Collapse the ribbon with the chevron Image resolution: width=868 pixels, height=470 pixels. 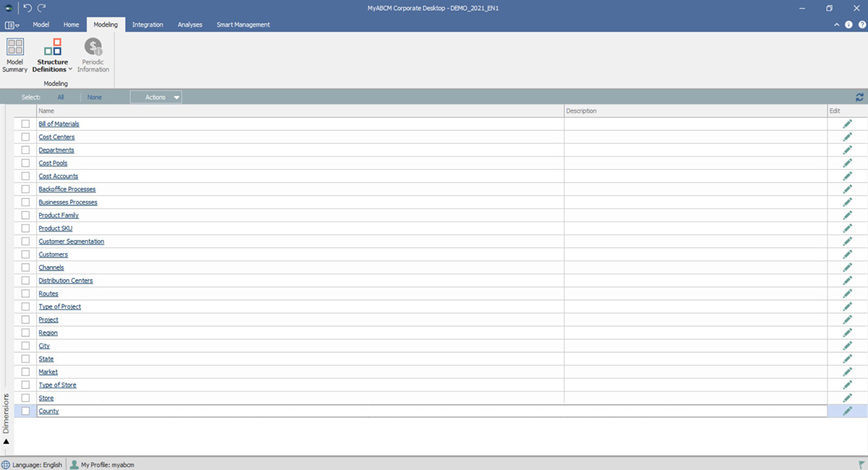coord(838,25)
